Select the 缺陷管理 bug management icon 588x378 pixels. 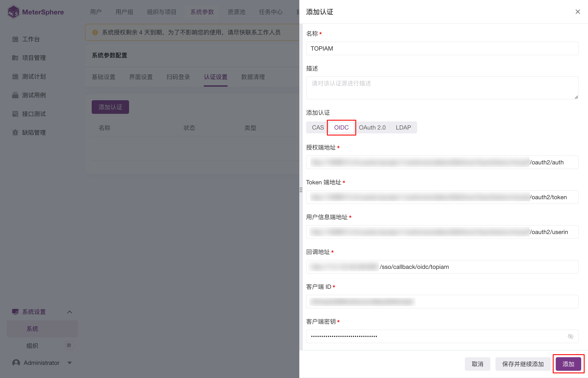click(x=15, y=132)
